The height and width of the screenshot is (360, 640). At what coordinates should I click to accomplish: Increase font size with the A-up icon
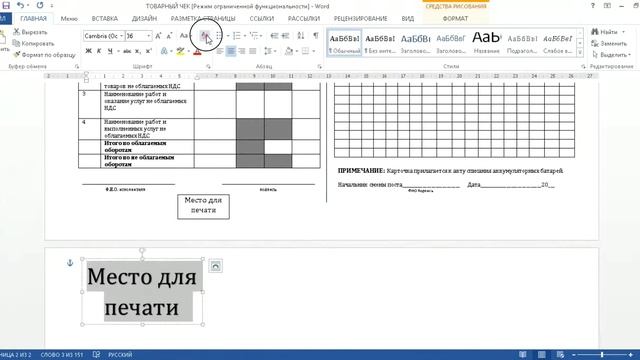[x=158, y=36]
